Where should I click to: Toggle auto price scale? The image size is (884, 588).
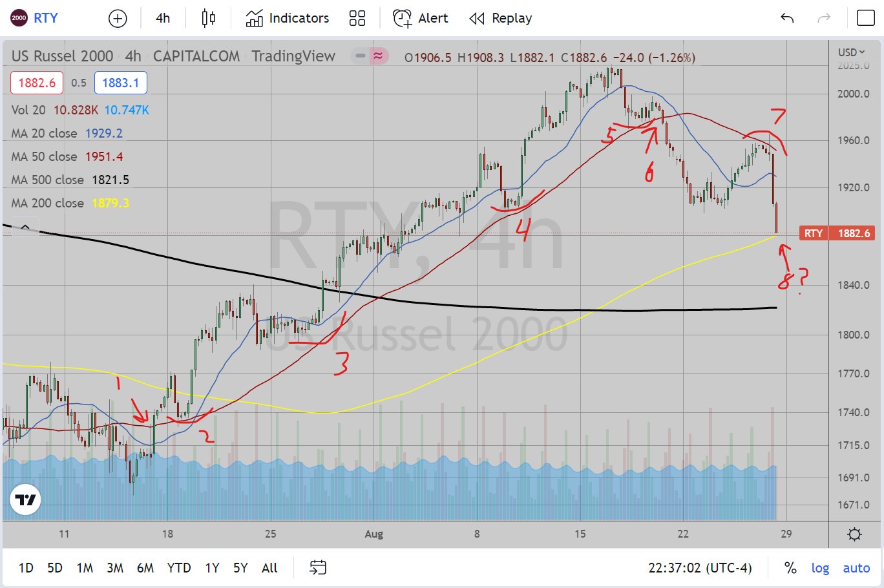856,568
